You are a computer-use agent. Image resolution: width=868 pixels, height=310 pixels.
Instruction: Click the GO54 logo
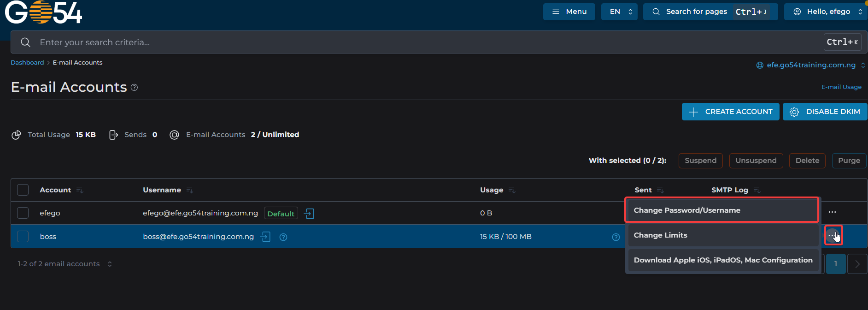tap(43, 12)
